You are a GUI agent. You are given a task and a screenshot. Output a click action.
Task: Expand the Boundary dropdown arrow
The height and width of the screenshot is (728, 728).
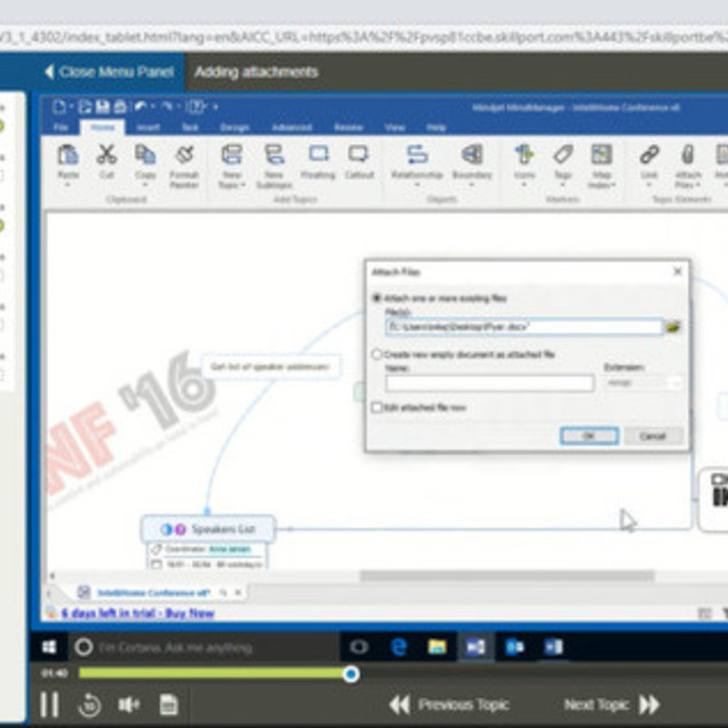click(471, 185)
